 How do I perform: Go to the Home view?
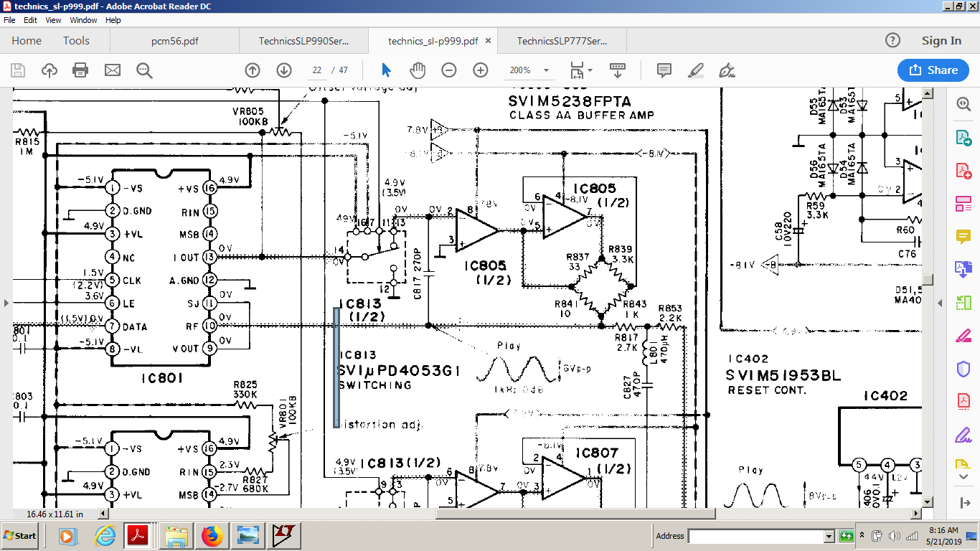[27, 41]
